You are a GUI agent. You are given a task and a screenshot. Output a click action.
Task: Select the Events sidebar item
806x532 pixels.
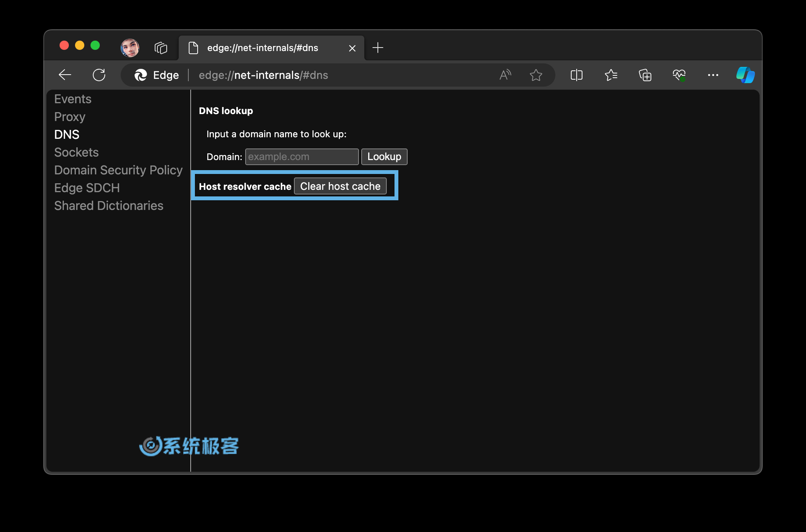pyautogui.click(x=73, y=99)
